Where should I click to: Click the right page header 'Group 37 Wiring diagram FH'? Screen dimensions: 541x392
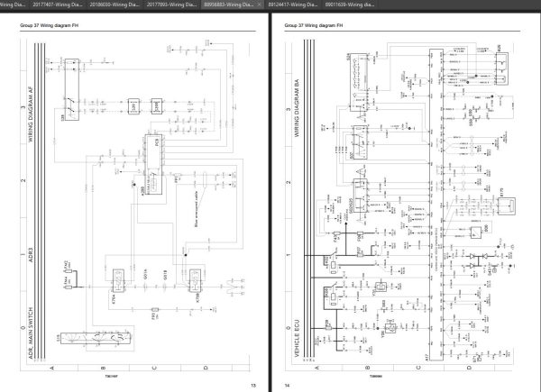coord(314,25)
